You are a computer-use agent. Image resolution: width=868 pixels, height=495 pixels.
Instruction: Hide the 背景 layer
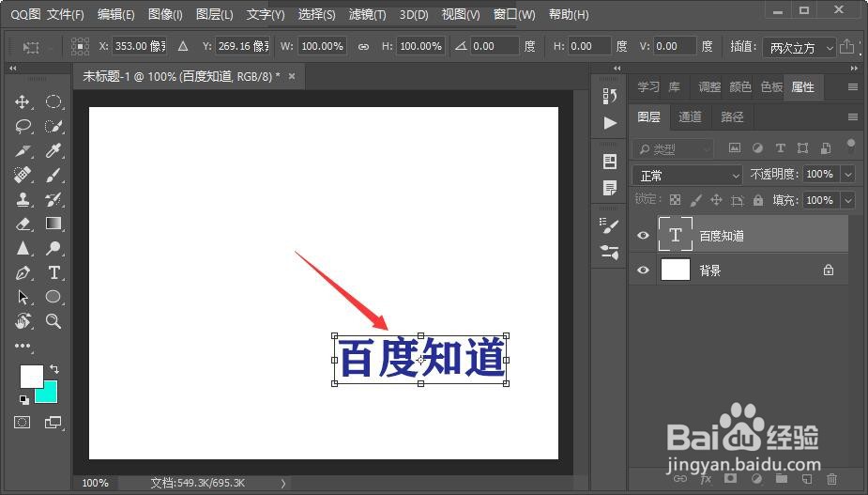643,270
